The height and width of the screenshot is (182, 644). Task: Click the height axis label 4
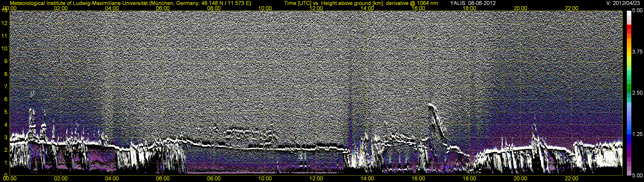(x=6, y=125)
